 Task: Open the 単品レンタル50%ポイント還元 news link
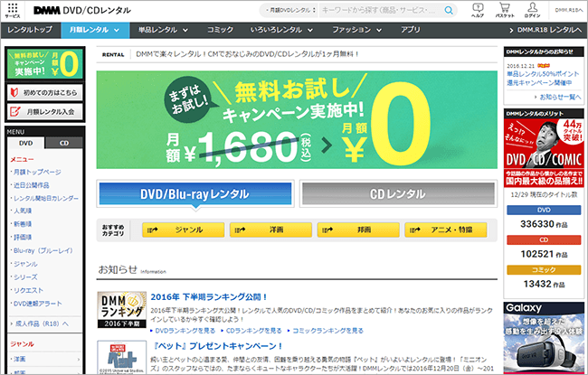pos(543,78)
